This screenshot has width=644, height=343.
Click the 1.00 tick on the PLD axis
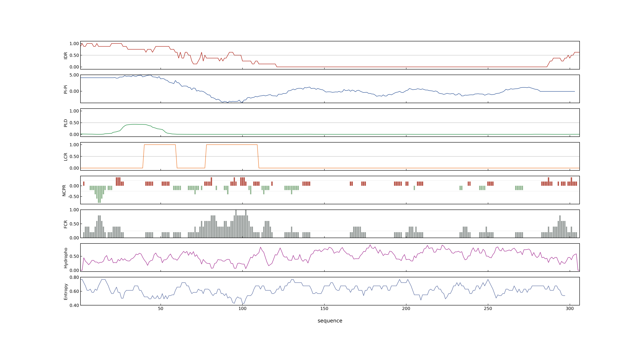click(74, 111)
